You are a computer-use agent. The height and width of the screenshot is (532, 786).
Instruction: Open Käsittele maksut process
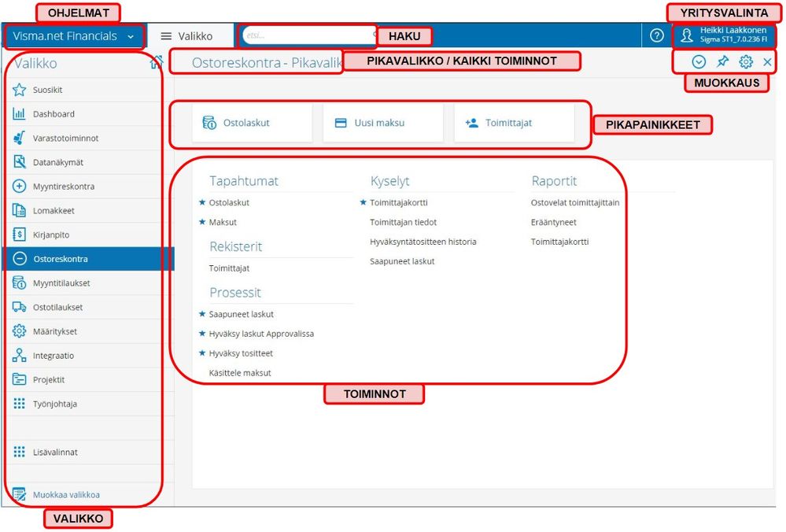[x=240, y=373]
